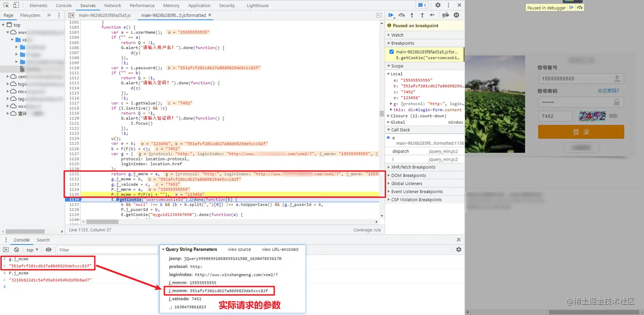Screen dimensions: 644x315
Task: Toggle the console eye live expression icon
Action: (49, 250)
